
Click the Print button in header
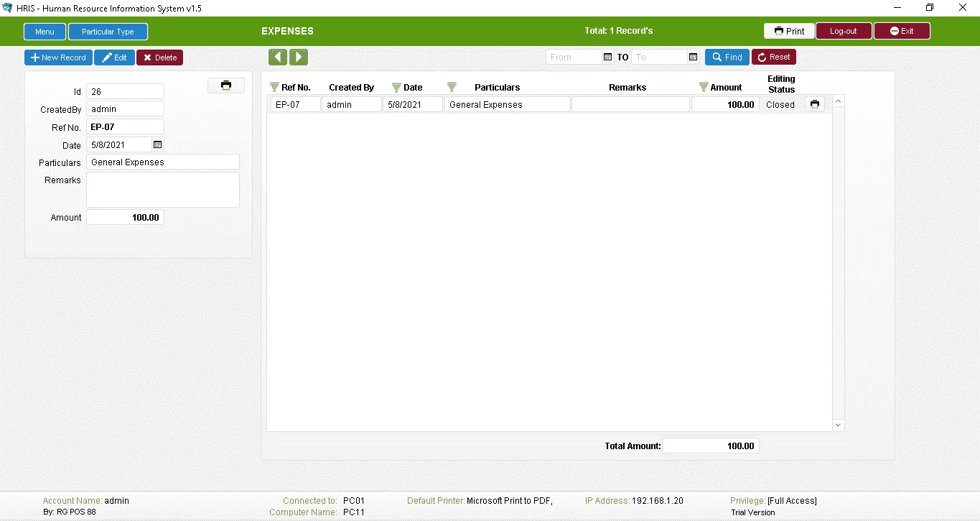pos(789,31)
